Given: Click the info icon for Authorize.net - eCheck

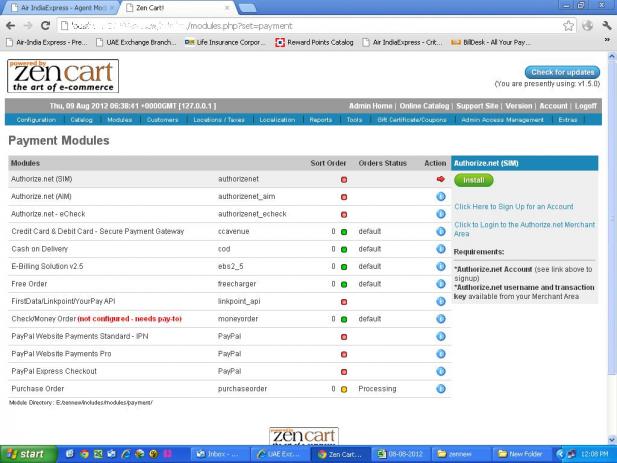Looking at the screenshot, I should point(441,214).
